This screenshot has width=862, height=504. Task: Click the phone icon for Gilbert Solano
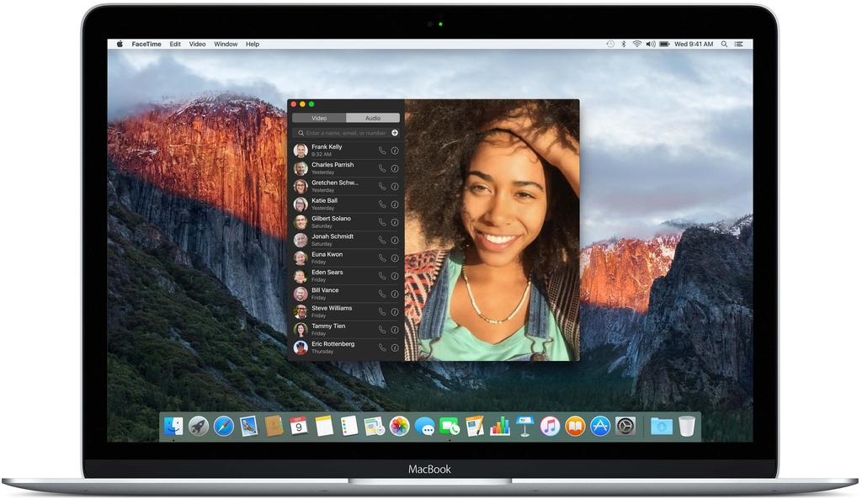[382, 222]
